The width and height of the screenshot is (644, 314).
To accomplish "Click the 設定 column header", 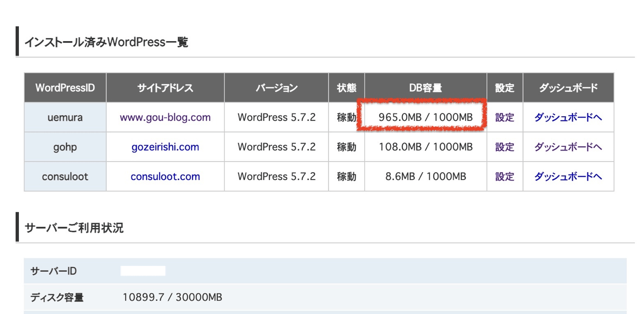I will 505,88.
